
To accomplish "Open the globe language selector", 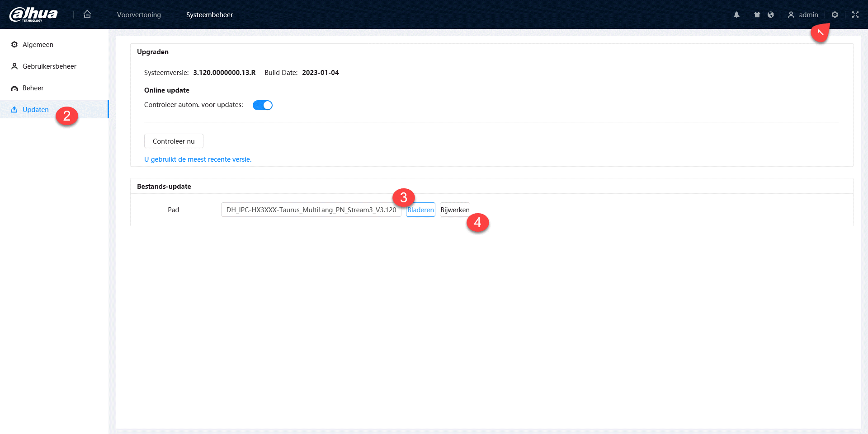I will 771,15.
